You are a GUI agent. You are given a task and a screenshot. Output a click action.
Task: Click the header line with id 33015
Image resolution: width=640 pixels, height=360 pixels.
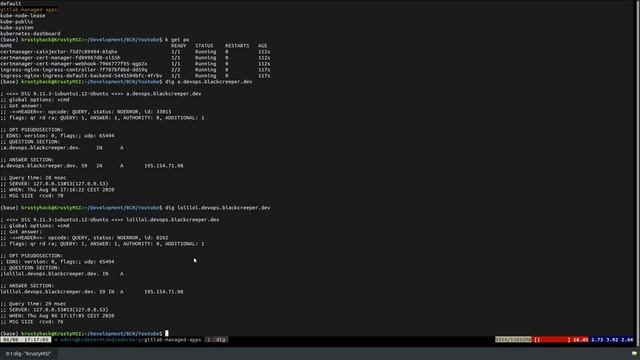tap(86, 112)
